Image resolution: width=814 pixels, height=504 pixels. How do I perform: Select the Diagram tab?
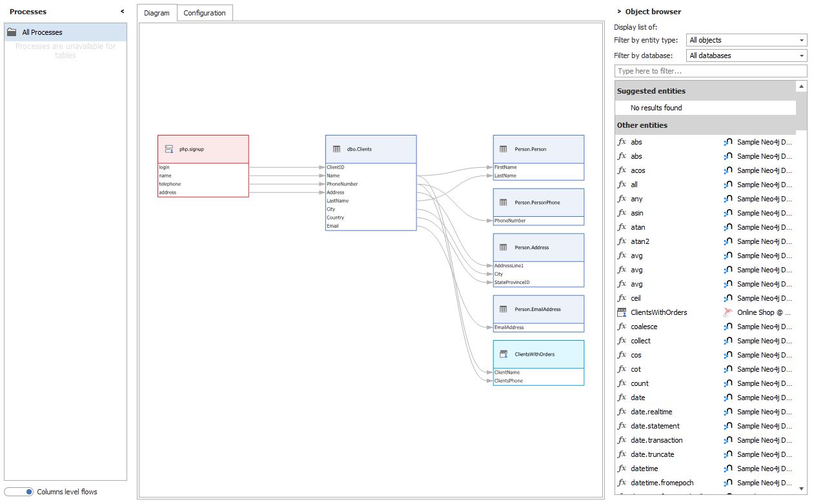point(157,13)
